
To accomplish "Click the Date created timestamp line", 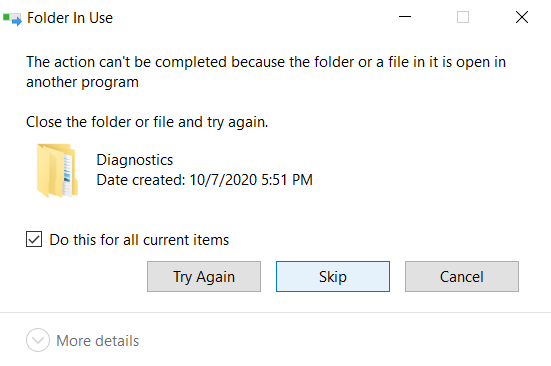I will 205,180.
